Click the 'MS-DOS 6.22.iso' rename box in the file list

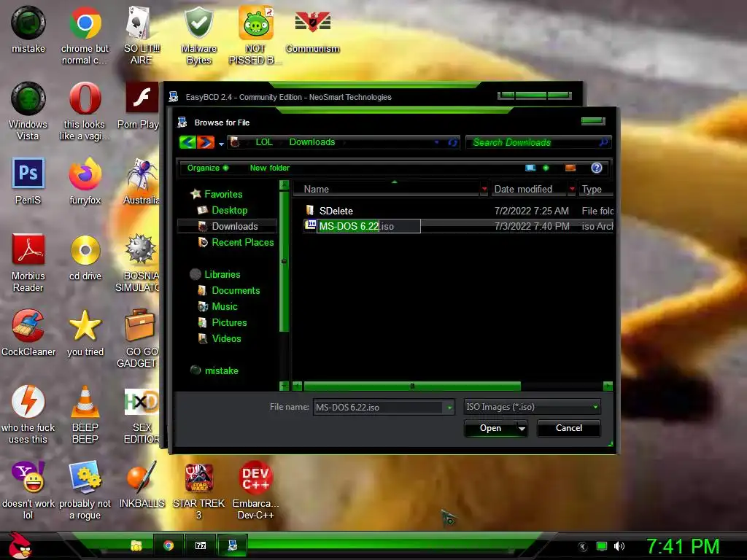point(368,226)
